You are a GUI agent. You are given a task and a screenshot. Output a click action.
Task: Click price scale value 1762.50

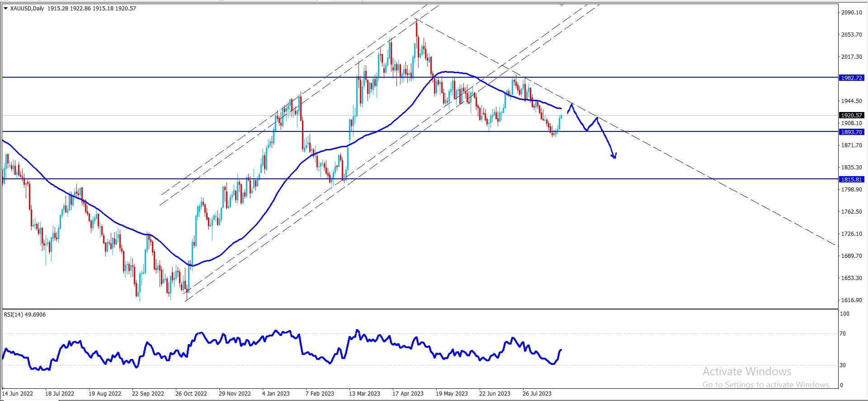point(851,212)
